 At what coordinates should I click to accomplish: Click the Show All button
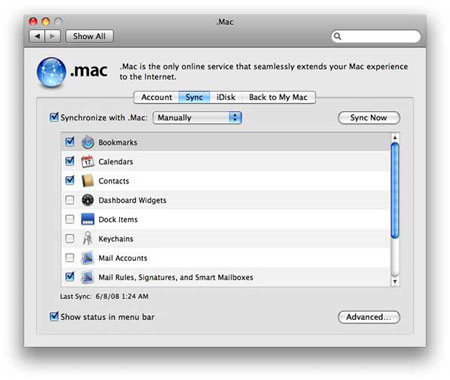[x=89, y=36]
